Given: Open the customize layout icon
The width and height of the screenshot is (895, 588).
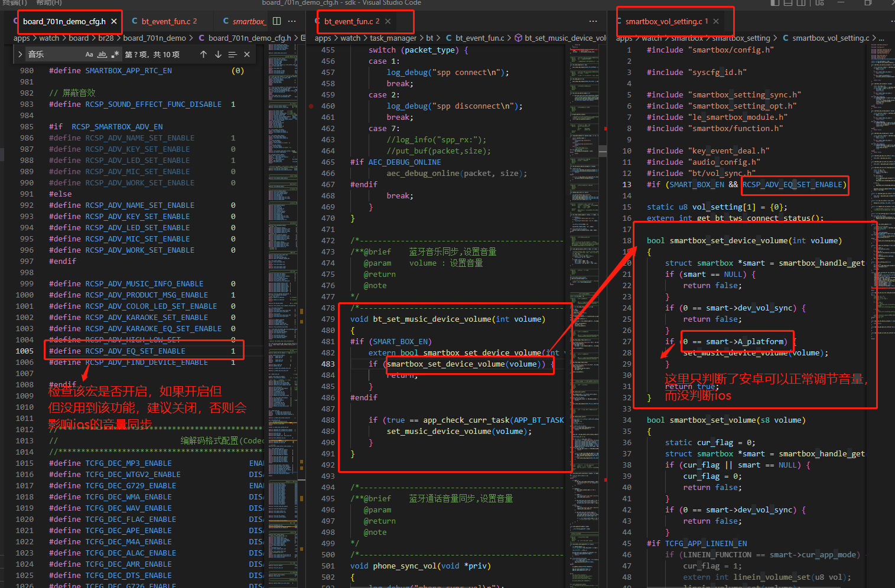Looking at the screenshot, I should [819, 2].
